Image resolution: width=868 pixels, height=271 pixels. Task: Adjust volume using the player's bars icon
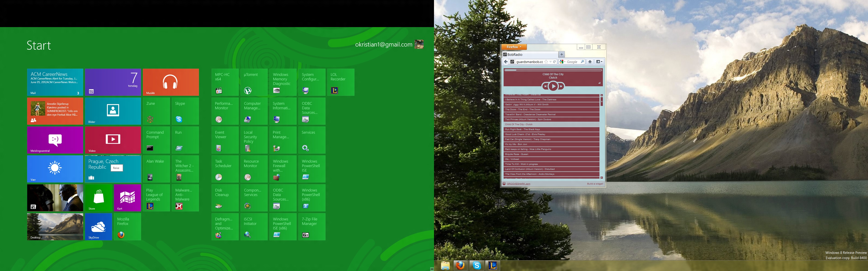pyautogui.click(x=599, y=83)
